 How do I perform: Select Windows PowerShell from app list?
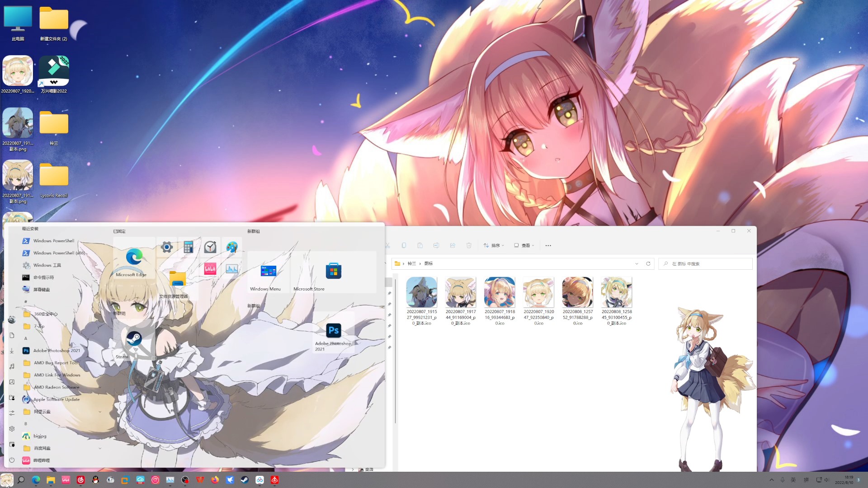[53, 241]
